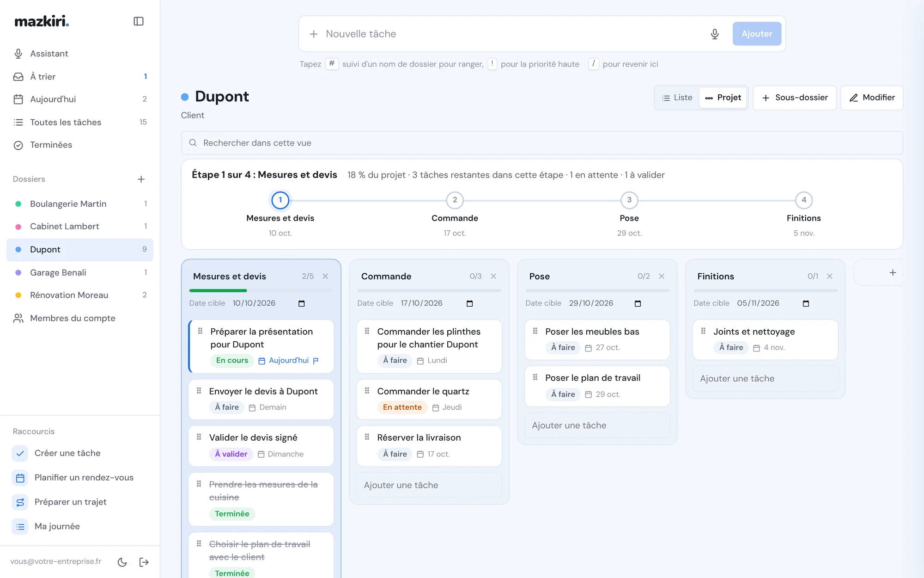Click Ajouter une tâche in Commande column
Screen dimensions: 924x578
coord(429,485)
